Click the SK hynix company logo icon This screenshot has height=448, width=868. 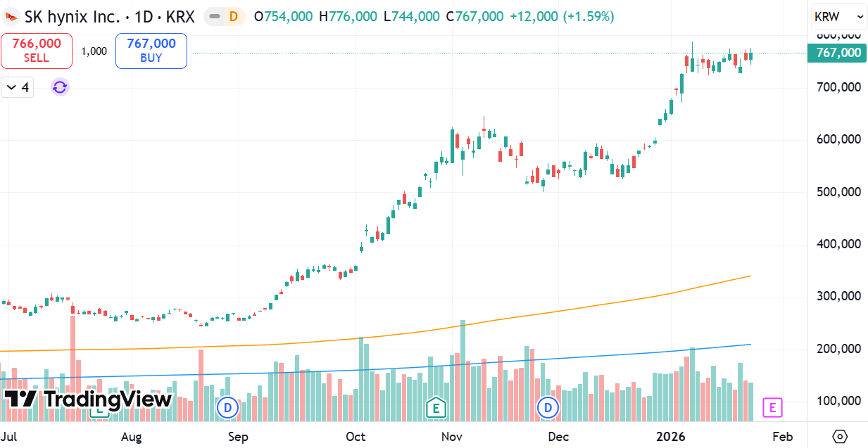[x=11, y=16]
